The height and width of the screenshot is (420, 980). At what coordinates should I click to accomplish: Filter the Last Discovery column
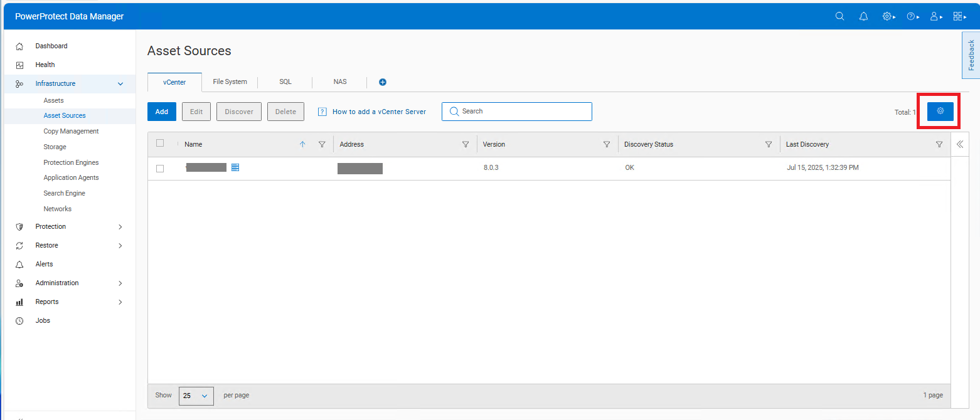[x=939, y=144]
